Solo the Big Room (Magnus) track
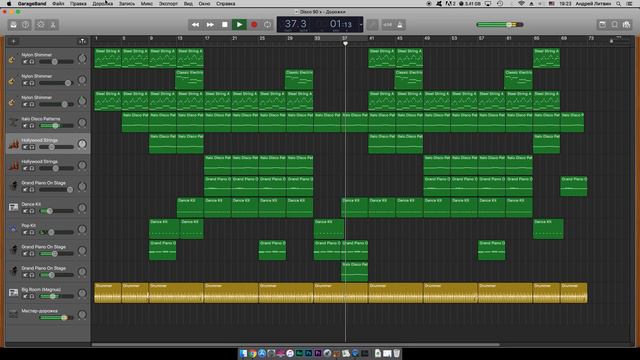 tap(32, 296)
